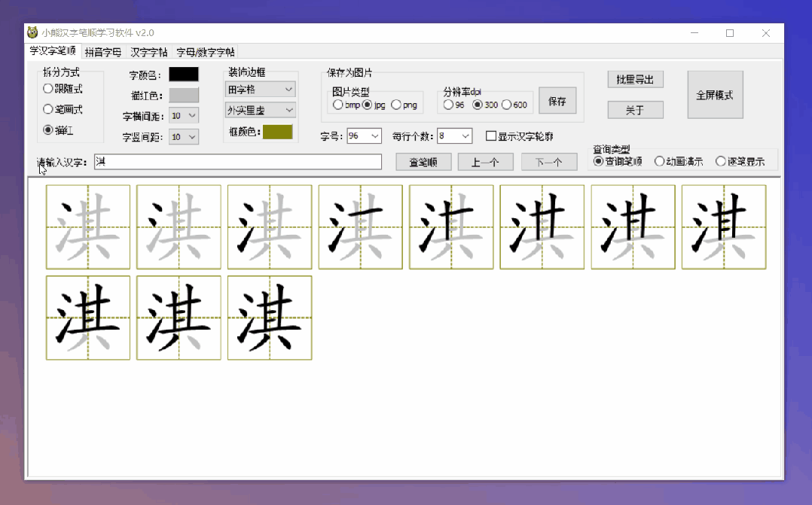Image resolution: width=812 pixels, height=505 pixels.
Task: Open the 字母/数字字帖 tab
Action: pos(206,52)
